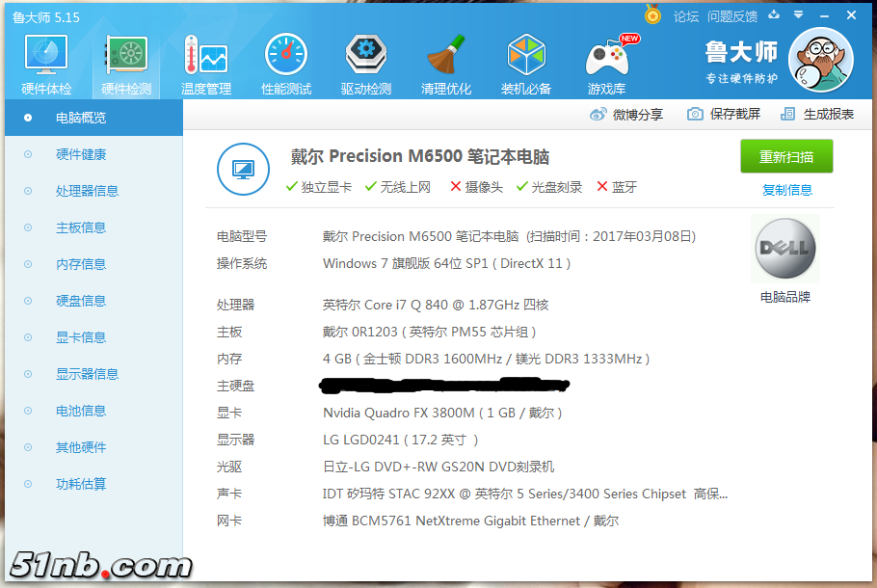
Task: Open 硬件体检 hardware checkup icon
Action: 46,63
